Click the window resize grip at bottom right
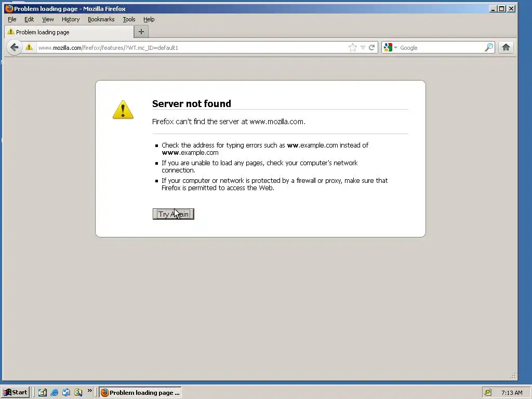Screen dimensions: 532x399 point(513,376)
